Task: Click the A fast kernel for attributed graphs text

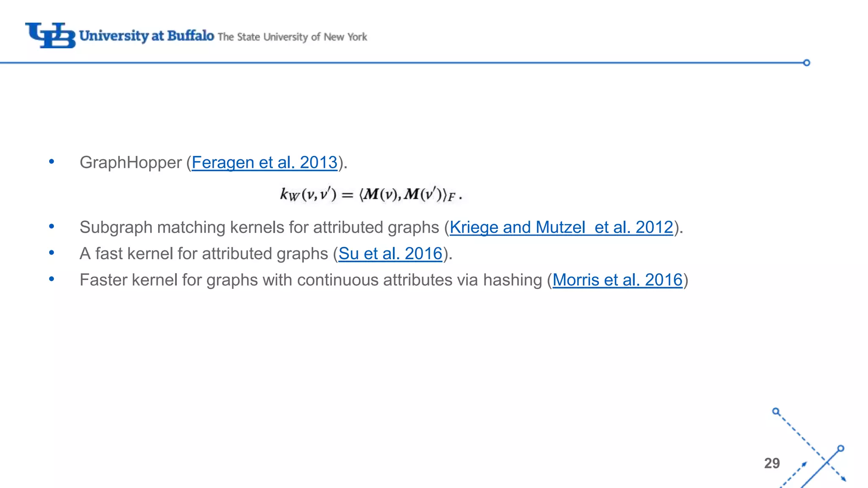Action: (x=203, y=254)
